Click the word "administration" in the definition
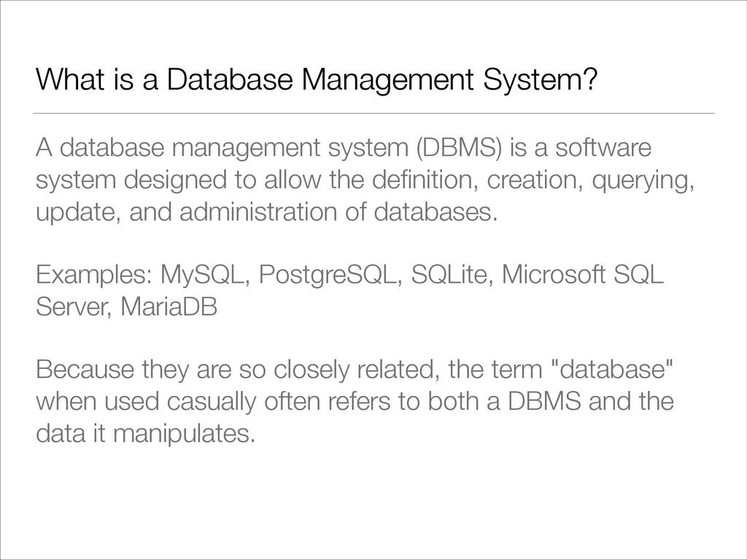 (x=258, y=212)
